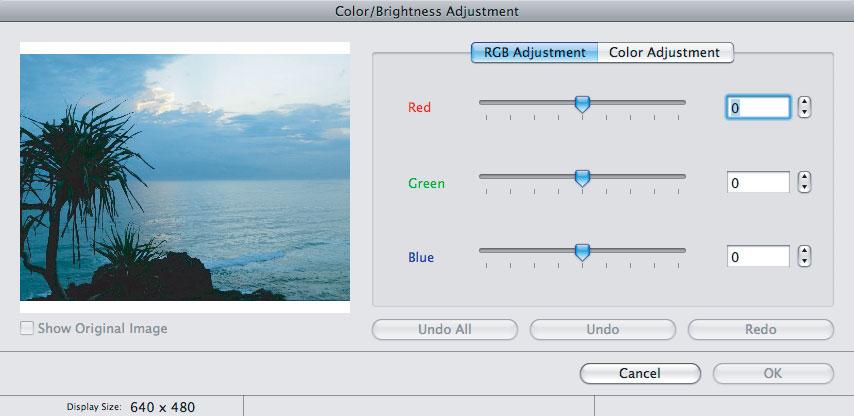Switch to the RGB Adjustment tab

(x=534, y=53)
